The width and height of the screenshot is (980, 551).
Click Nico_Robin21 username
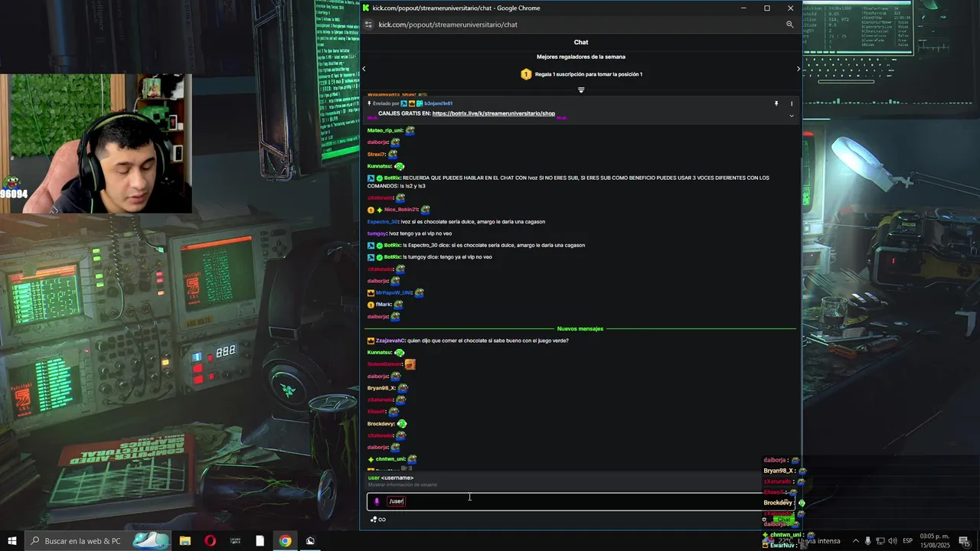click(400, 210)
